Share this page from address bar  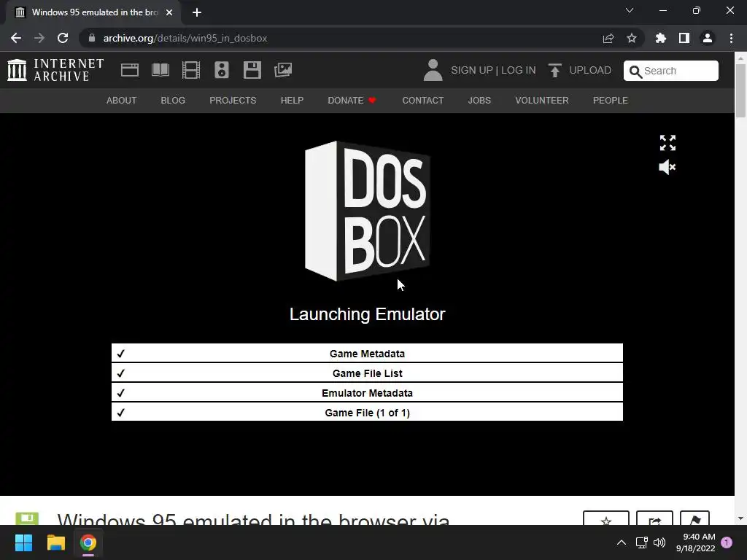coord(608,38)
